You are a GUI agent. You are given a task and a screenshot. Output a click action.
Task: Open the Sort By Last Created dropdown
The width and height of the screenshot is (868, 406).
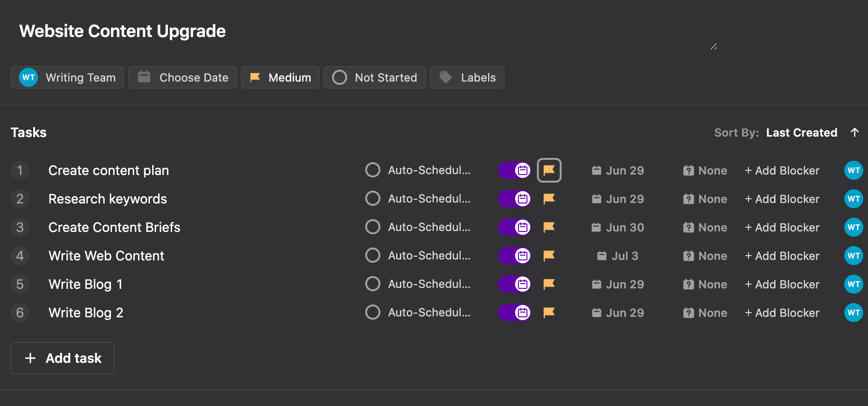(x=801, y=133)
